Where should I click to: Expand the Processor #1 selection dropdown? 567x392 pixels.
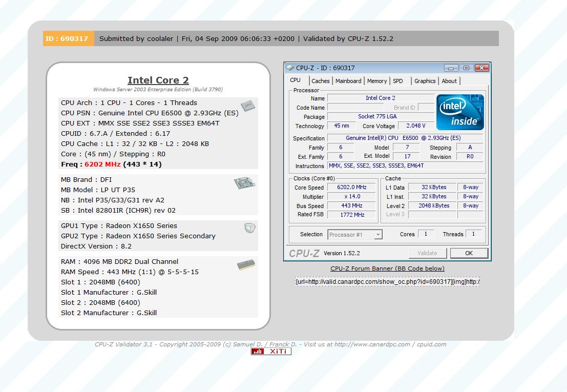(378, 235)
